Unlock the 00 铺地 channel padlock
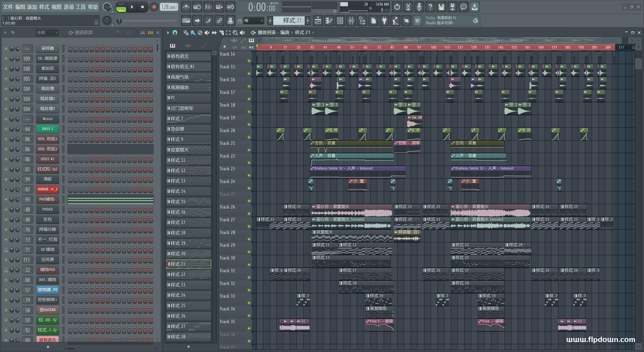The image size is (644, 352). (6, 250)
